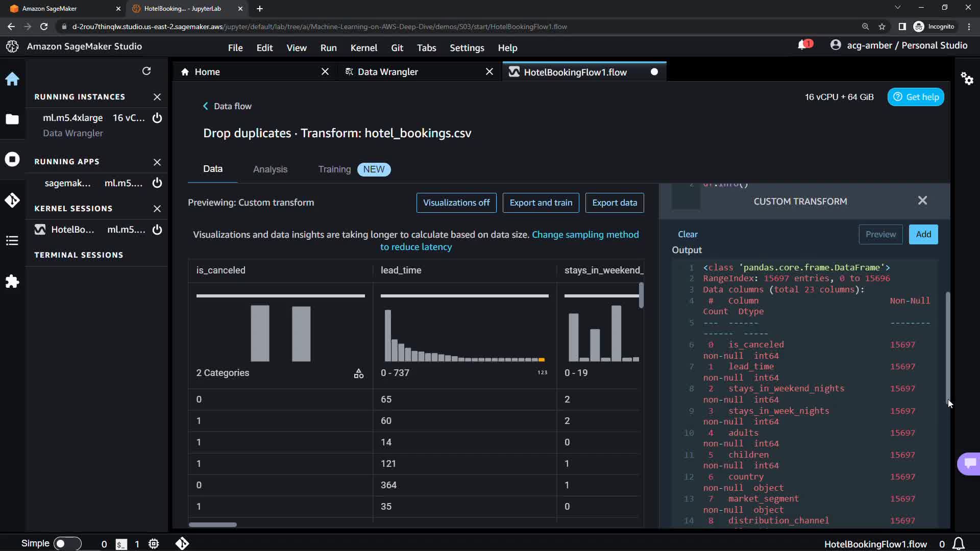Open the Kernel menu
980x551 pixels.
(363, 48)
